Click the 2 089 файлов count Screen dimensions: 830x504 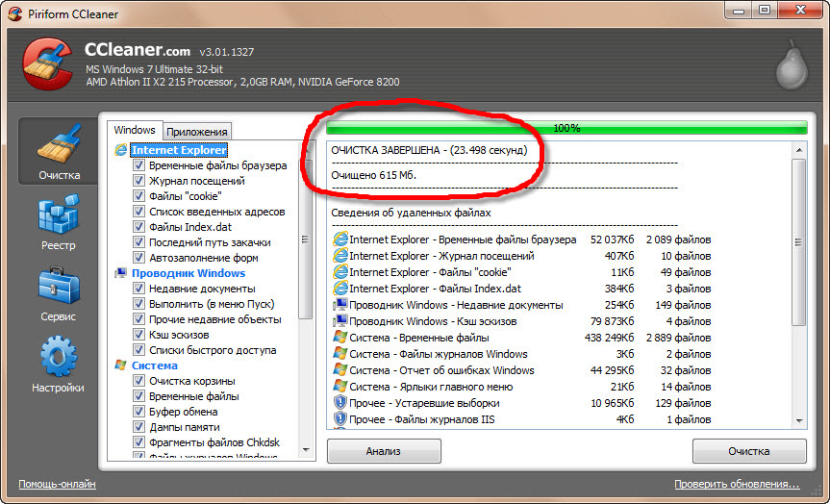click(x=679, y=239)
